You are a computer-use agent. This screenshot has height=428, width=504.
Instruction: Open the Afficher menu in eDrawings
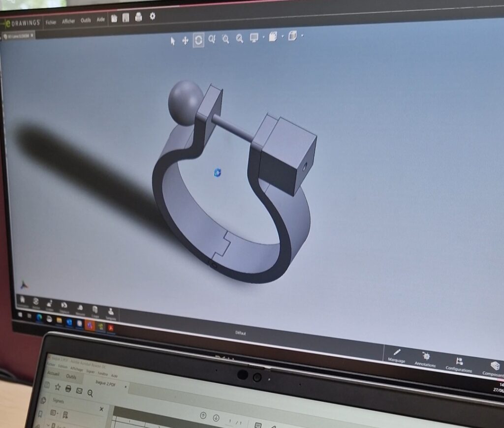[x=68, y=21]
